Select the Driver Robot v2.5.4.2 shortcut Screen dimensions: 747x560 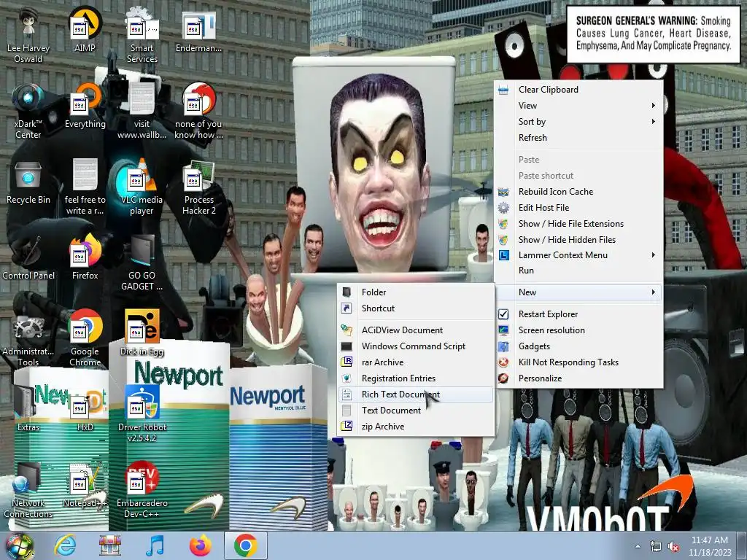(x=142, y=414)
